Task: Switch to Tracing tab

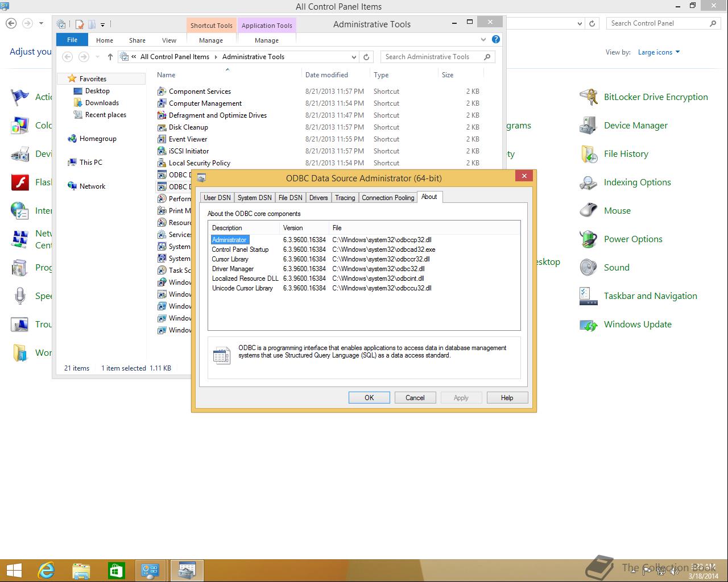Action: click(x=345, y=198)
